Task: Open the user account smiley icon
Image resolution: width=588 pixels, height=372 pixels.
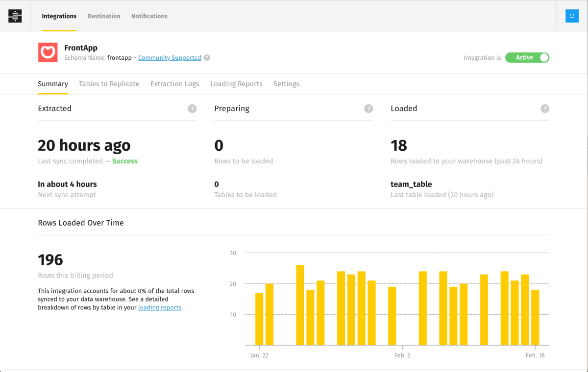Action: 572,16
